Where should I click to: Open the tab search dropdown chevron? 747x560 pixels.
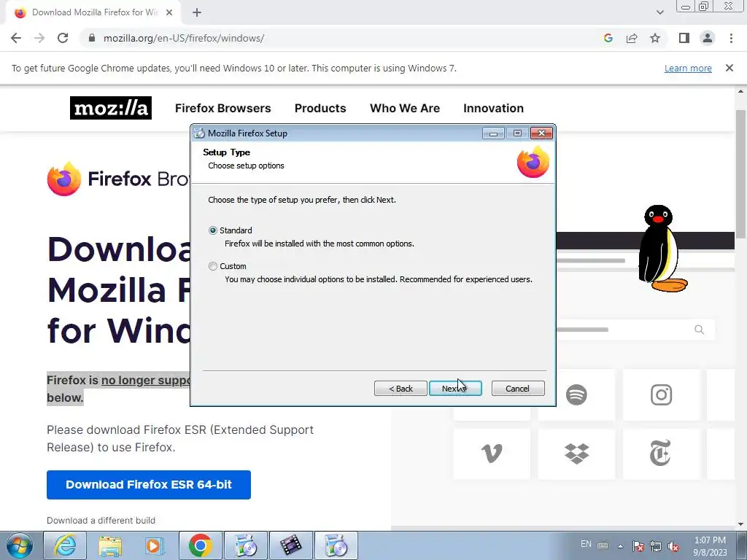(659, 13)
